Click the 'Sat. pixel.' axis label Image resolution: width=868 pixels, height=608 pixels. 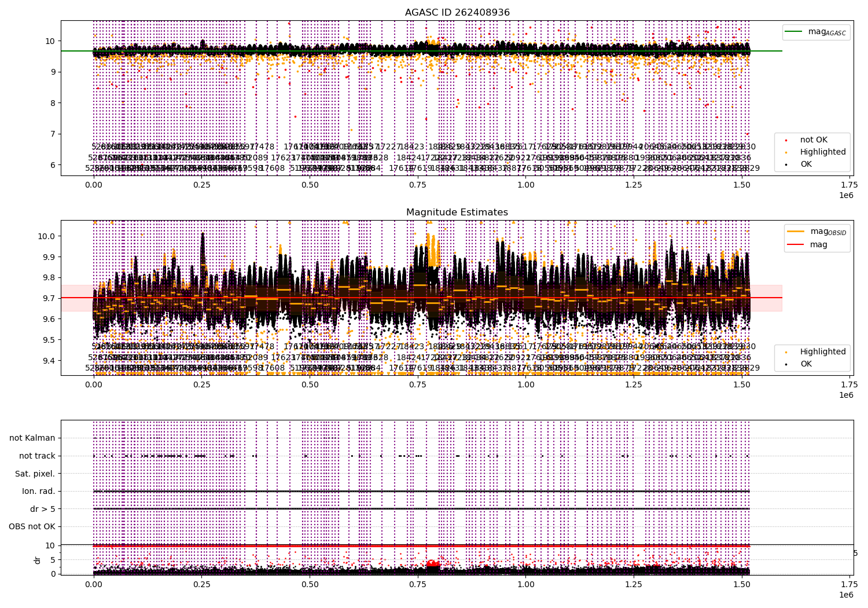pos(35,474)
